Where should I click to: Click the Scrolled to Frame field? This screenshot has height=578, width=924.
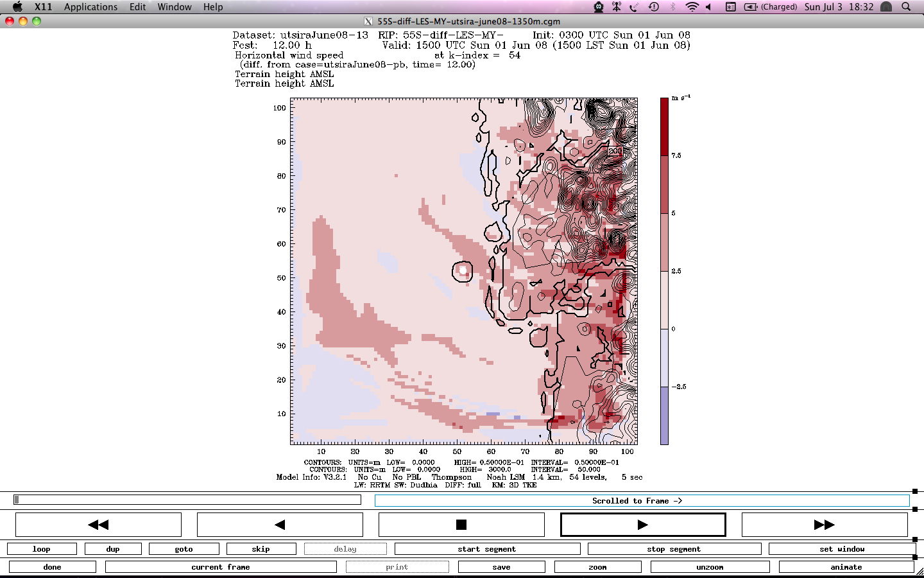tap(642, 501)
